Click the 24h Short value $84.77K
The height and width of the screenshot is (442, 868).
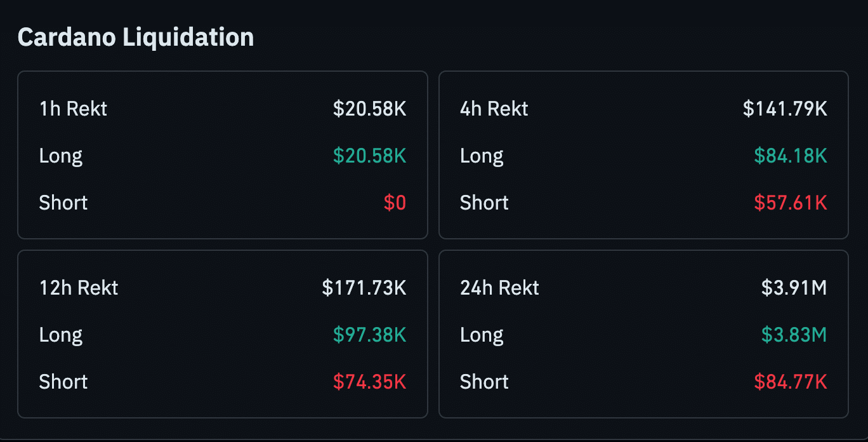791,382
